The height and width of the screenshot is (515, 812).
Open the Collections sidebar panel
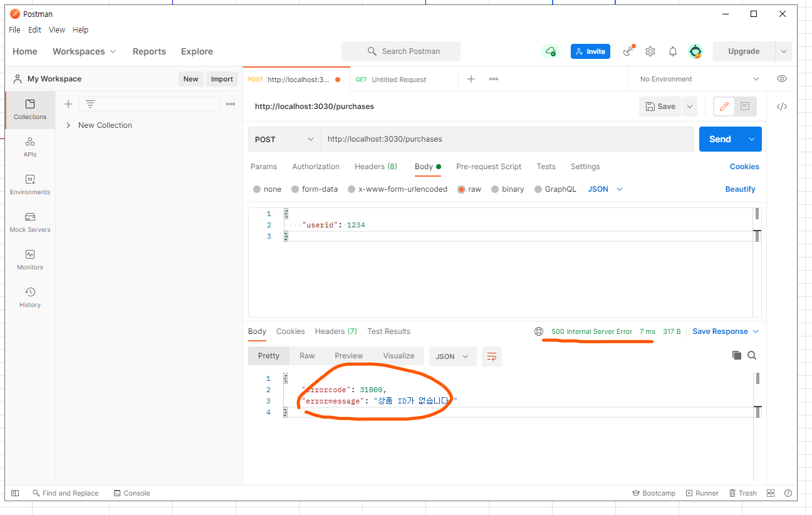[x=30, y=110]
